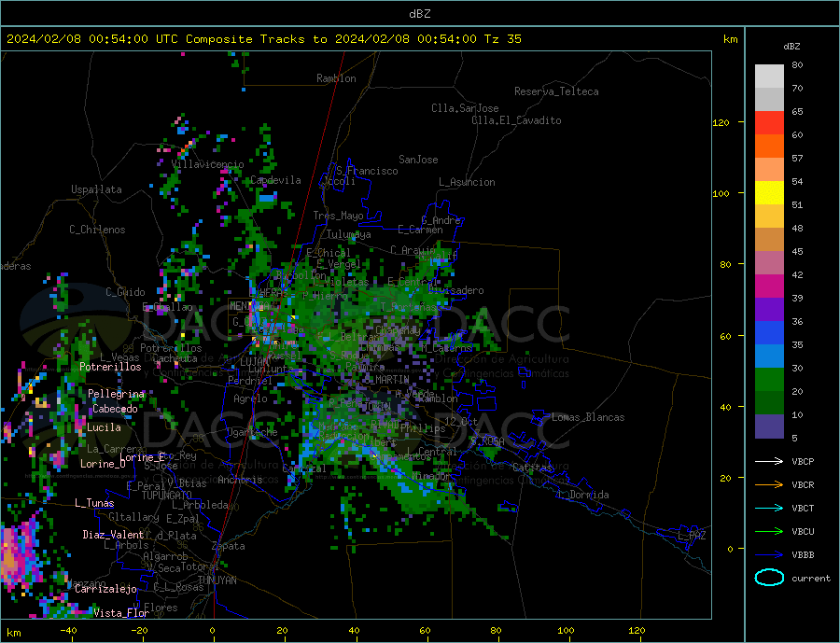Image resolution: width=840 pixels, height=643 pixels.
Task: Click the 'L_Asuncion' map label
Action: [467, 182]
